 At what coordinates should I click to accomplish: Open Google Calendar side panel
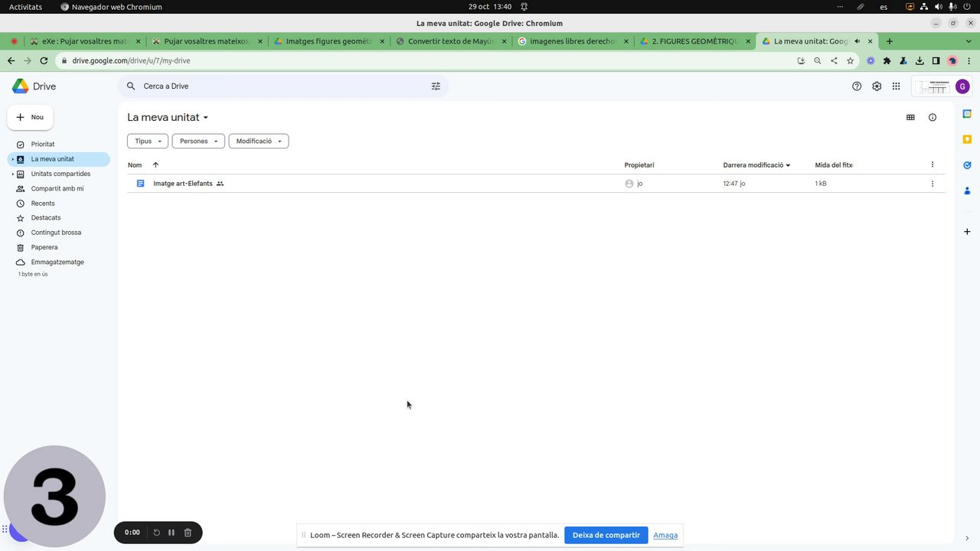pos(967,114)
